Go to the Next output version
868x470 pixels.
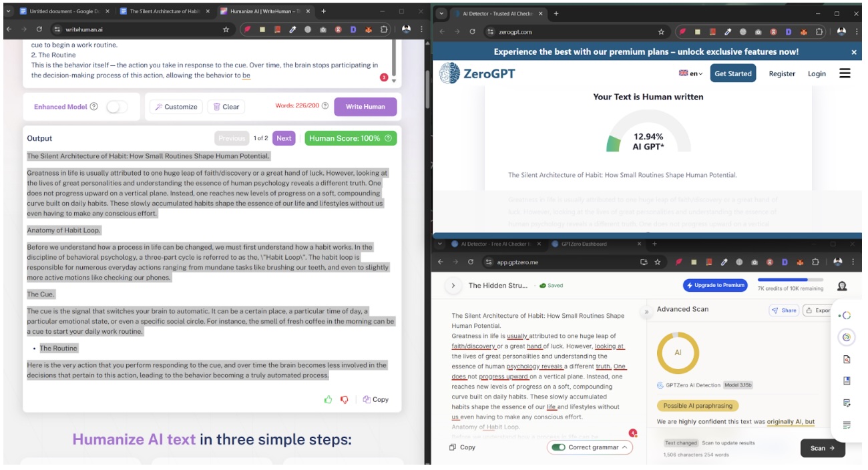point(284,138)
